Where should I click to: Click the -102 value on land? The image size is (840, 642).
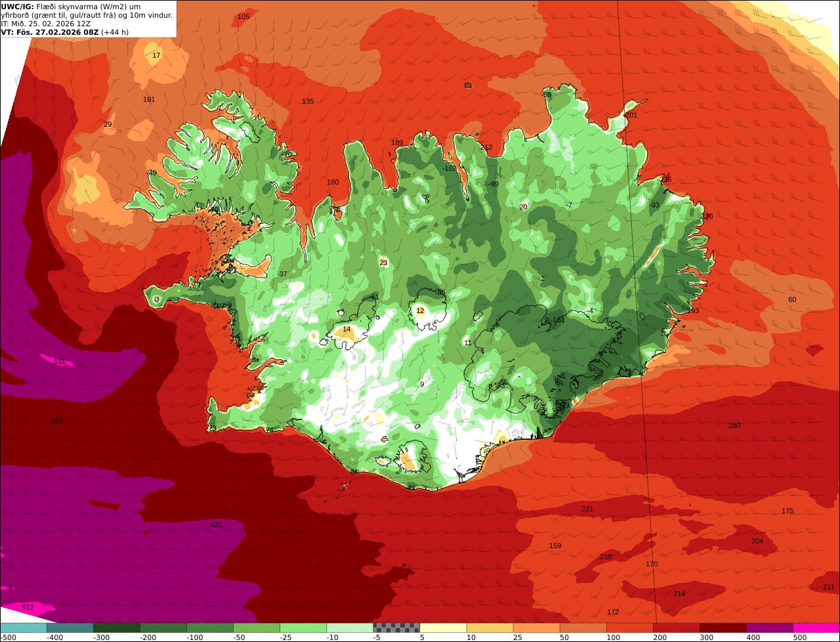tap(450, 169)
